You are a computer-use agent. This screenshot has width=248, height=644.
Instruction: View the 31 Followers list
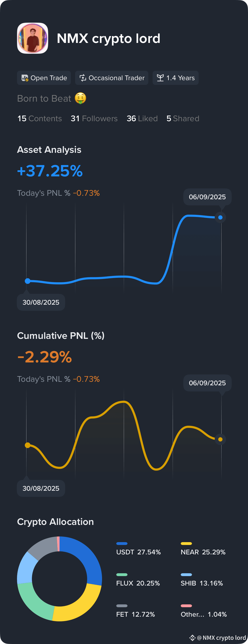[94, 119]
